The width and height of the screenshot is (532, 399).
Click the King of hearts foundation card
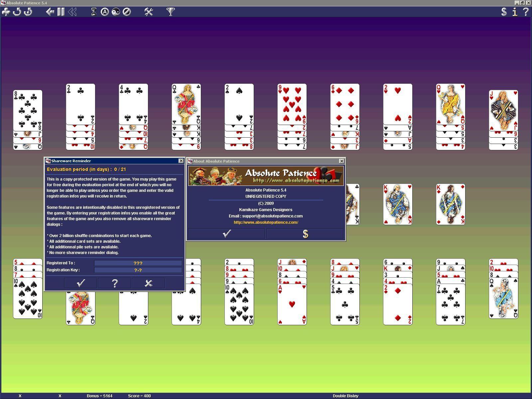pyautogui.click(x=398, y=204)
